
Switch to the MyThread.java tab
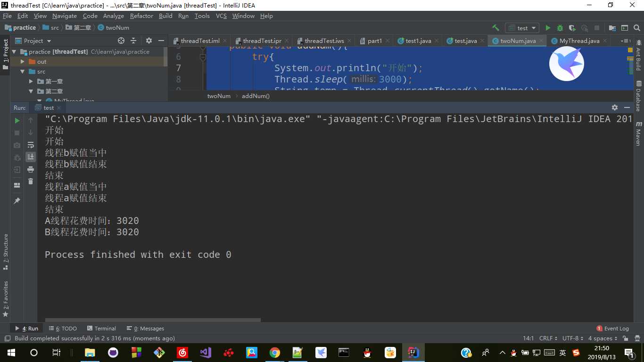pos(579,41)
